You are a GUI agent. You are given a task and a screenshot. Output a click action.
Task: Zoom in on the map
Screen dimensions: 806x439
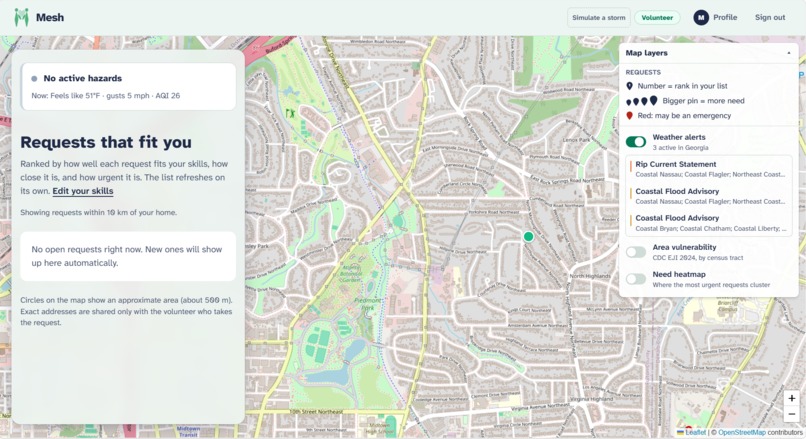click(x=792, y=398)
